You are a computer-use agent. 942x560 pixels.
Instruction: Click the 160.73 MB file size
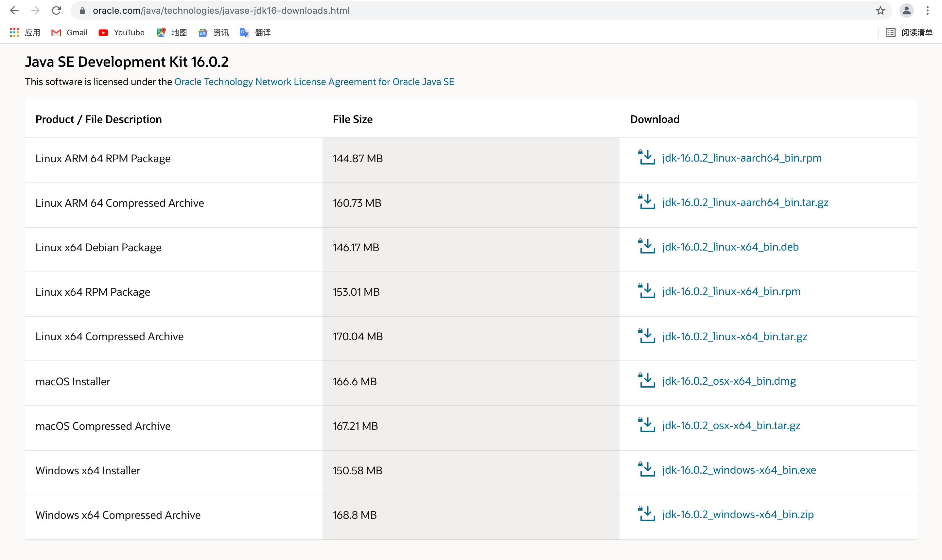click(x=357, y=203)
